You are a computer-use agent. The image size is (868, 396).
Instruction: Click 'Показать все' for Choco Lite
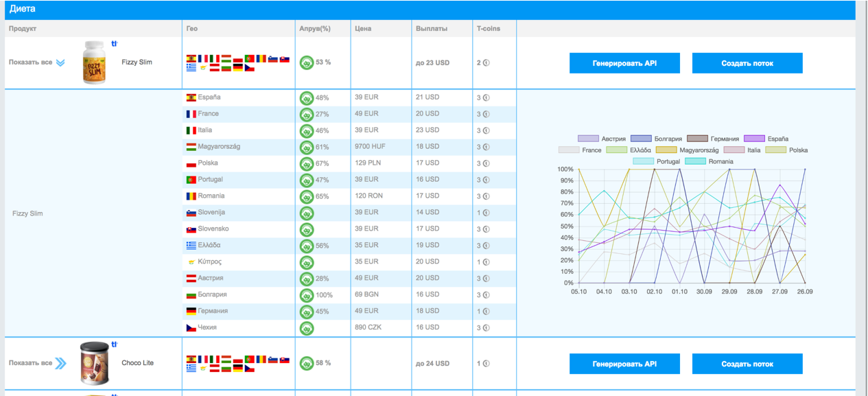[30, 363]
